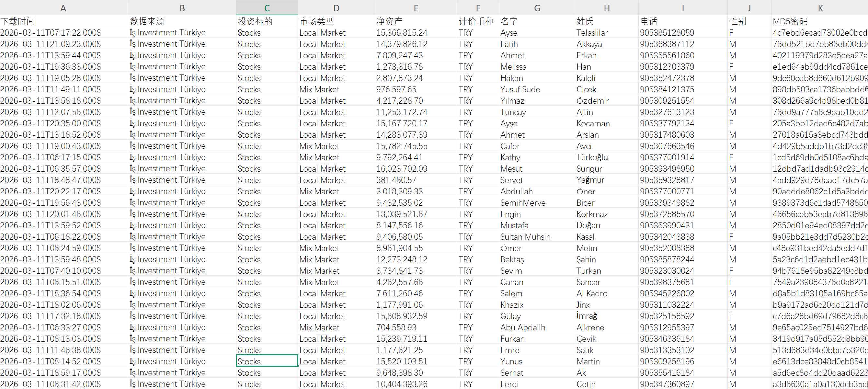
Task: Select column J header
Action: click(749, 8)
